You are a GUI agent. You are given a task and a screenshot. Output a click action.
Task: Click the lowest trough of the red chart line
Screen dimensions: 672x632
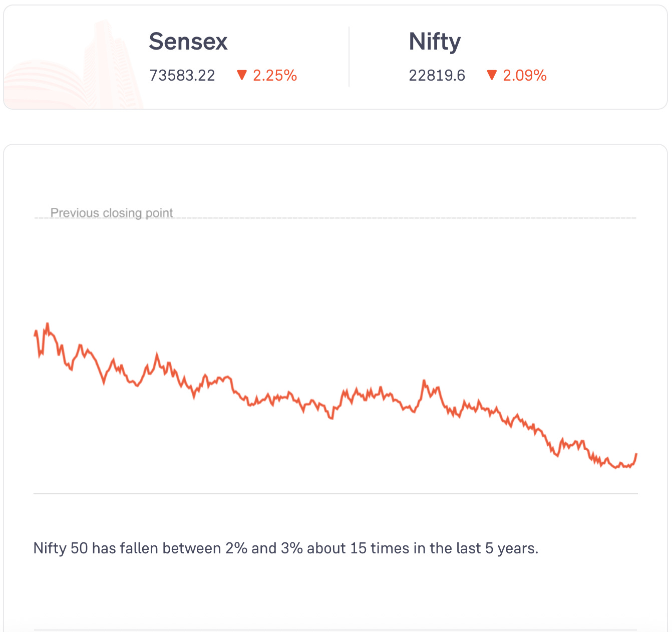[616, 468]
